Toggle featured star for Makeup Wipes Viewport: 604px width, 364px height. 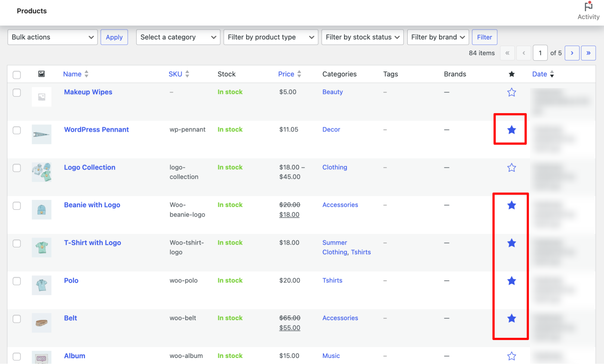(511, 92)
